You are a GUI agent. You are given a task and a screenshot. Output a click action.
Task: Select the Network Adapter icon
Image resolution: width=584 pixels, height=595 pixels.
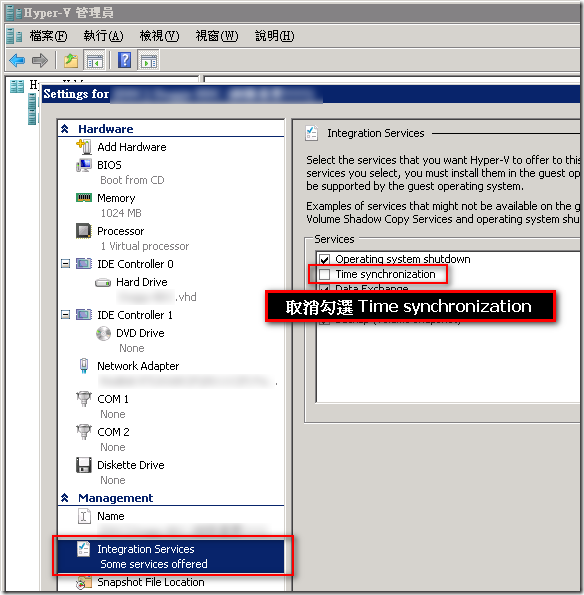pyautogui.click(x=84, y=366)
